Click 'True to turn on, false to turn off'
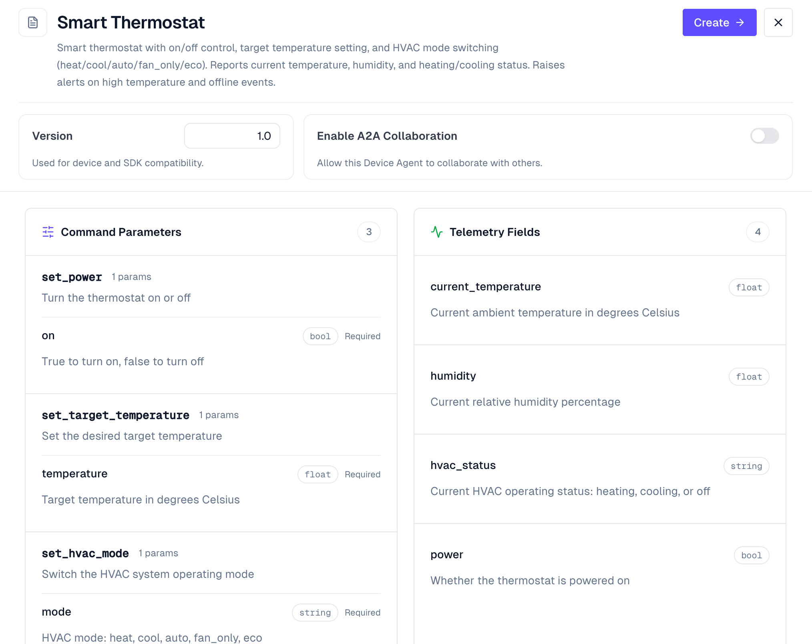Screen dimensions: 812x644 pyautogui.click(x=123, y=361)
